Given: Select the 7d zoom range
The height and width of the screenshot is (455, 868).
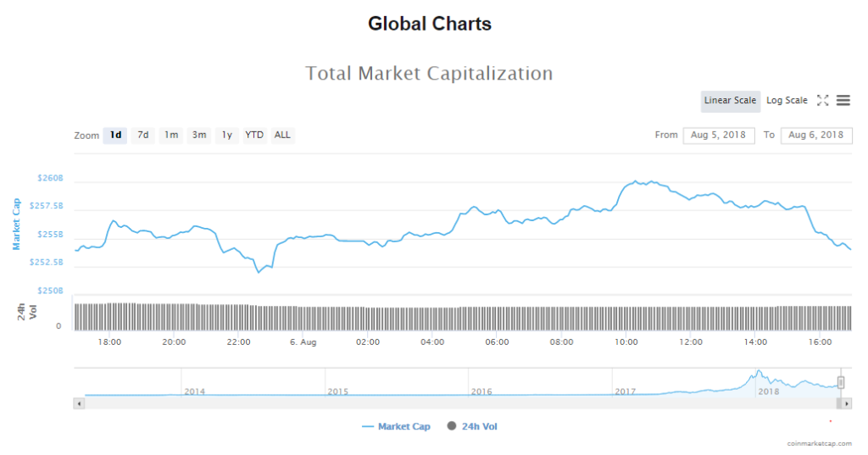Looking at the screenshot, I should click(143, 135).
